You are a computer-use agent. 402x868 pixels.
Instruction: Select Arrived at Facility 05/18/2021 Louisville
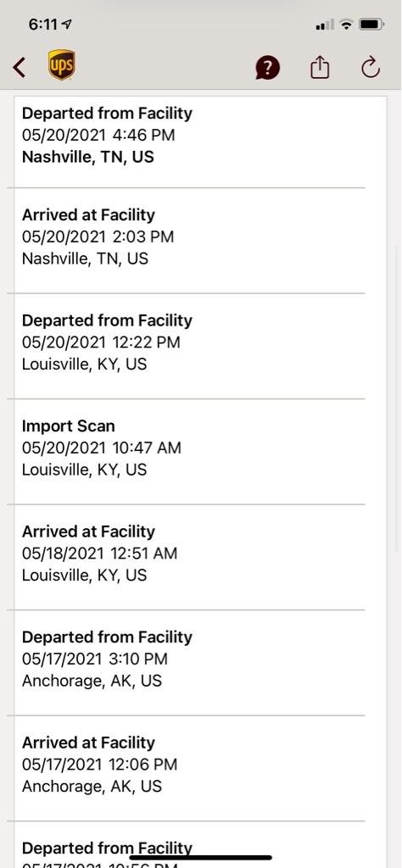click(189, 558)
